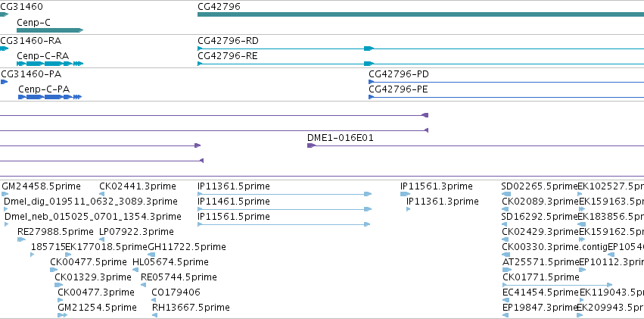Click the CG42796-PE protein feature
The image size is (644, 319).
click(x=506, y=97)
